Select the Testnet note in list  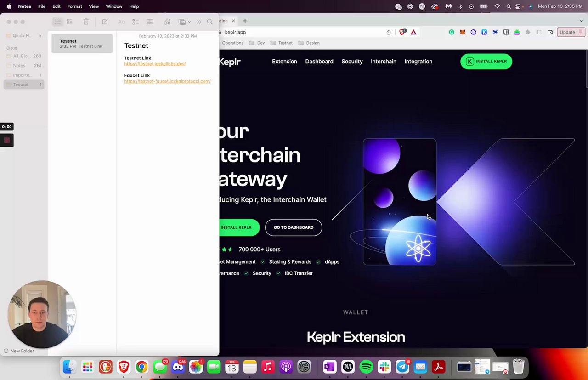(82, 43)
